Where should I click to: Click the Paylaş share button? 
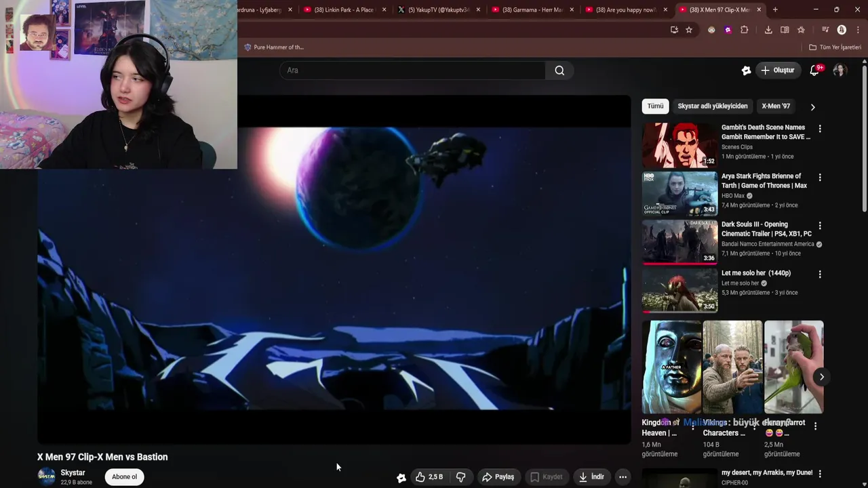tap(498, 477)
